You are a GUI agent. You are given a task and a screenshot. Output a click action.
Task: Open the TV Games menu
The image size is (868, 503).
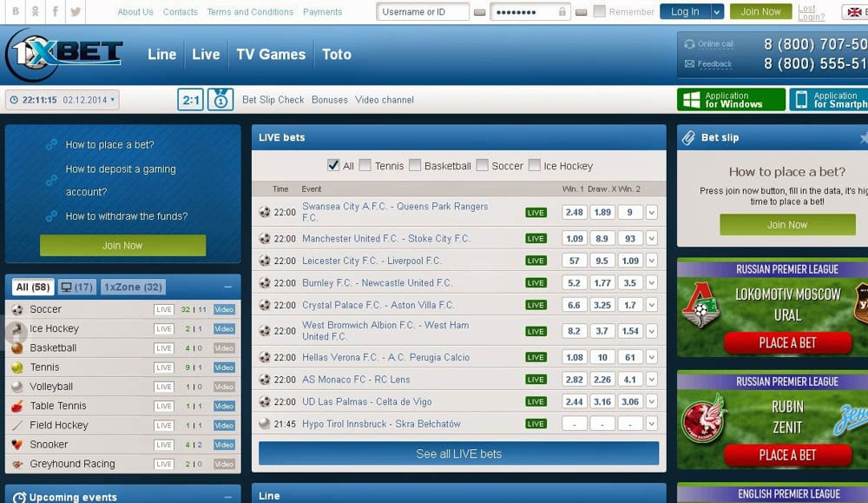(x=271, y=54)
